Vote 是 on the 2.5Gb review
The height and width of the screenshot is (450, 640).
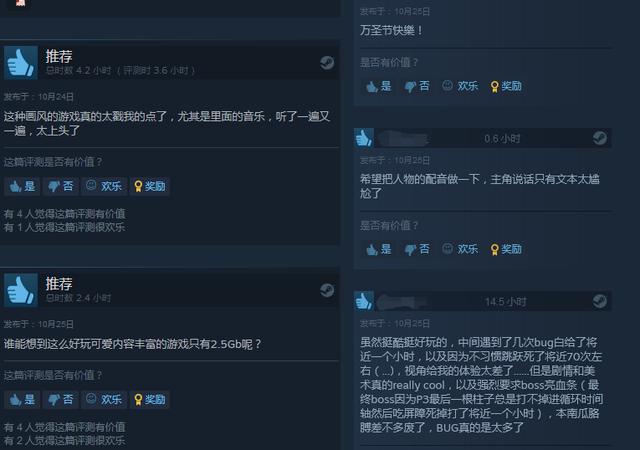[x=22, y=399]
